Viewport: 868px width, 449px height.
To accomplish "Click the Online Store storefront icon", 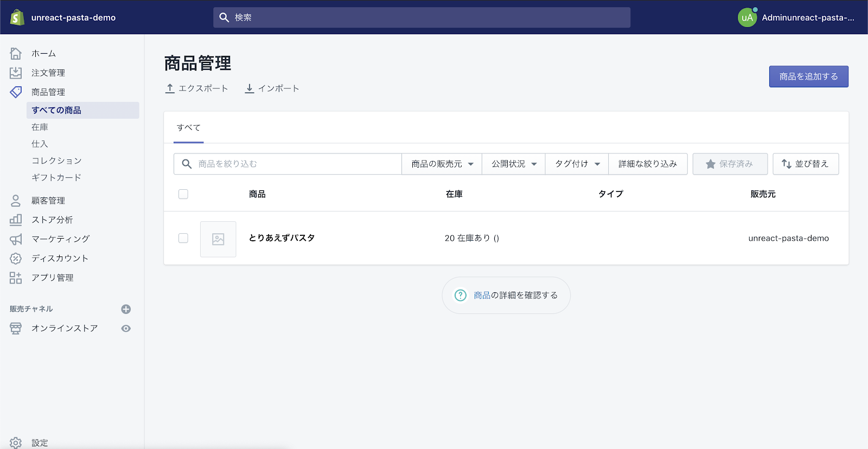I will click(16, 328).
